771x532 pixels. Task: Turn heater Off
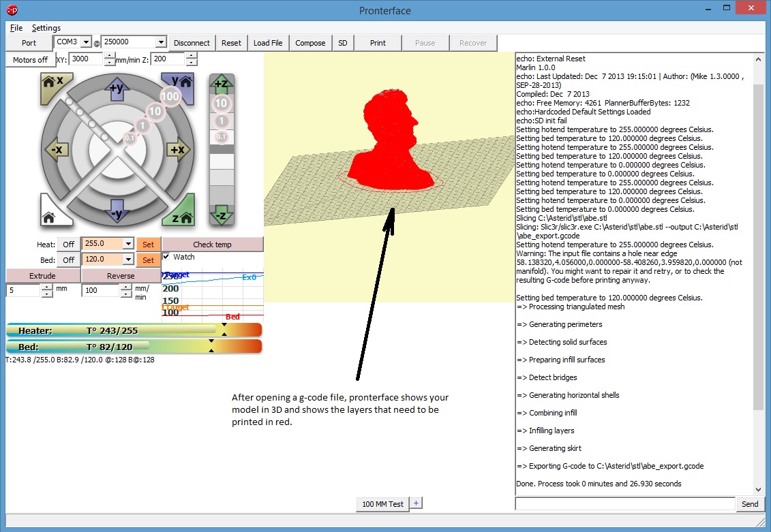tap(69, 244)
